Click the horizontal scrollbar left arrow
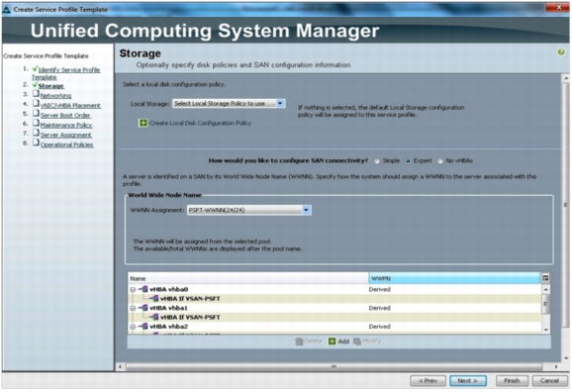The image size is (572, 392). [120, 366]
